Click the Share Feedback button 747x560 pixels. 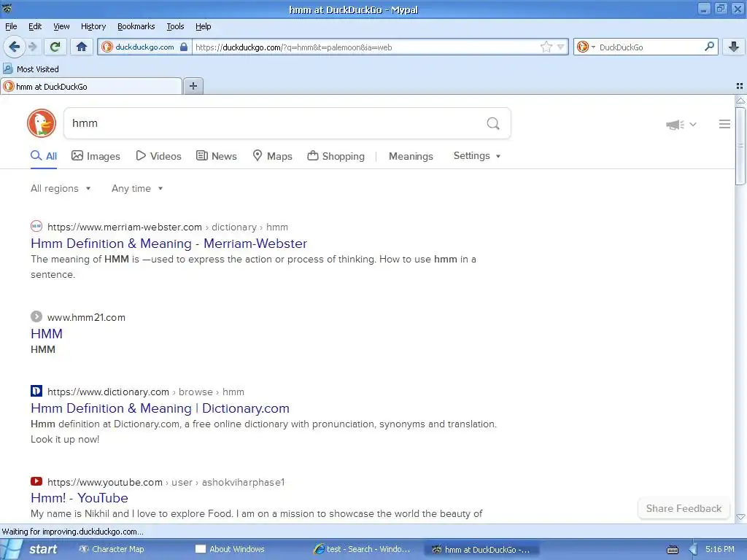coord(683,508)
